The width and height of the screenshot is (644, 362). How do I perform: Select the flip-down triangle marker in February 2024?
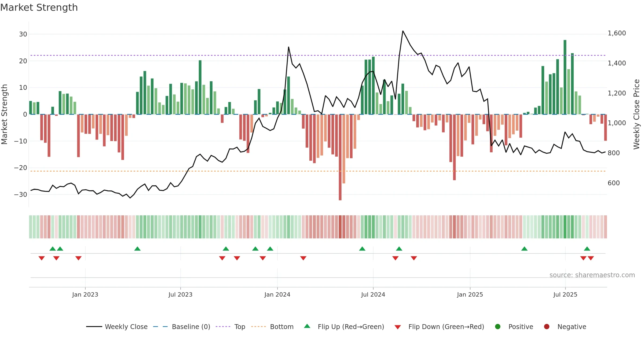pyautogui.click(x=303, y=258)
